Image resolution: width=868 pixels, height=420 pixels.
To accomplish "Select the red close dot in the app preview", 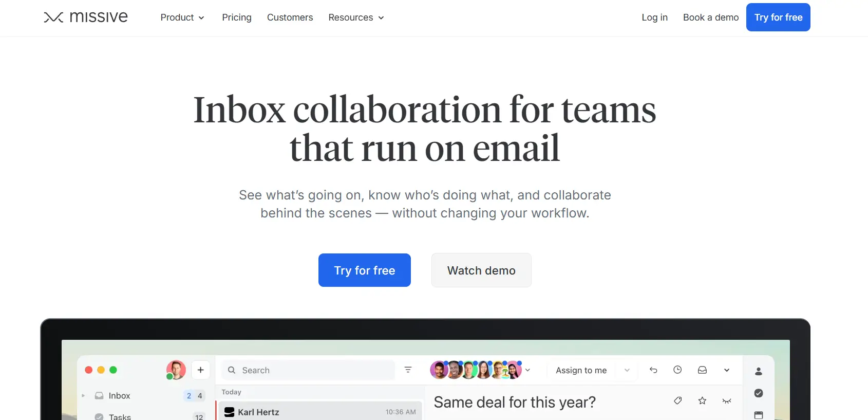I will 88,370.
